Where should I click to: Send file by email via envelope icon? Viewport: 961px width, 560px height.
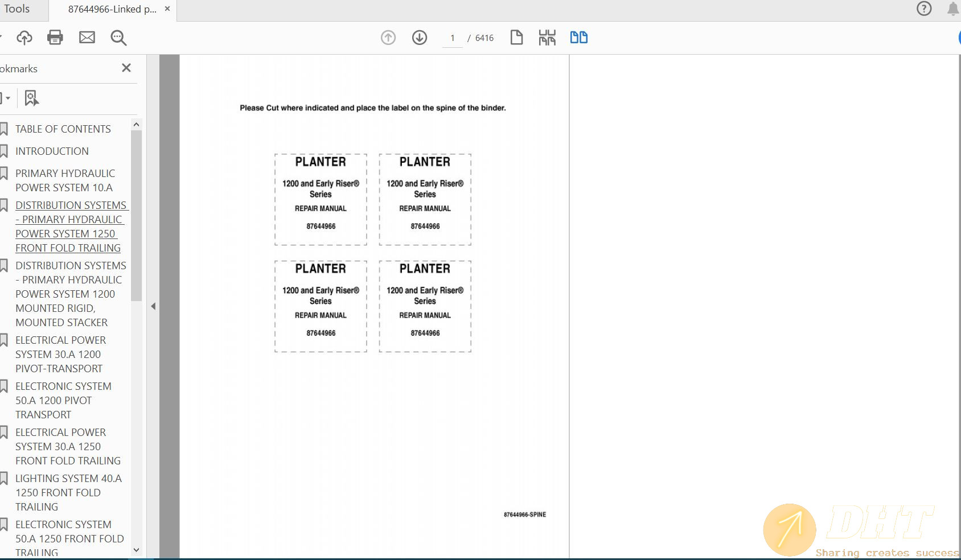point(87,38)
